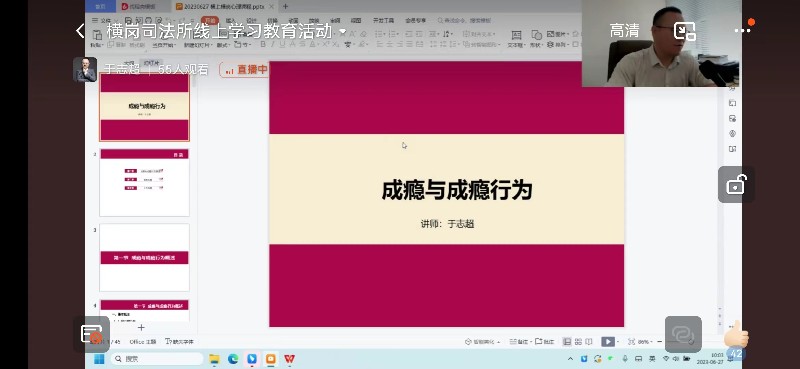Image resolution: width=800 pixels, height=369 pixels.
Task: Click the numbered list icon
Action: 393,34
